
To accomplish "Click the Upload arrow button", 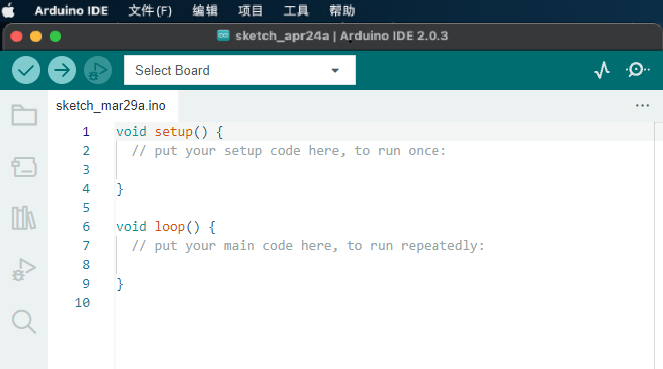I will [62, 70].
